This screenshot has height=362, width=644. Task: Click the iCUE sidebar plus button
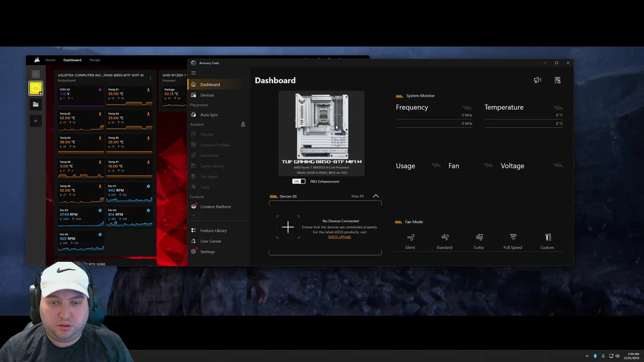click(x=35, y=121)
